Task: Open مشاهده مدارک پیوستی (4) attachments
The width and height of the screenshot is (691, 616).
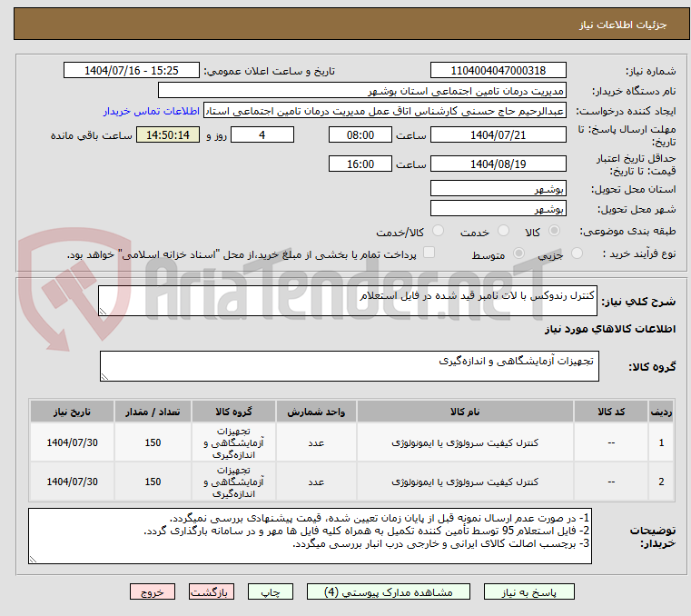Action: [389, 592]
